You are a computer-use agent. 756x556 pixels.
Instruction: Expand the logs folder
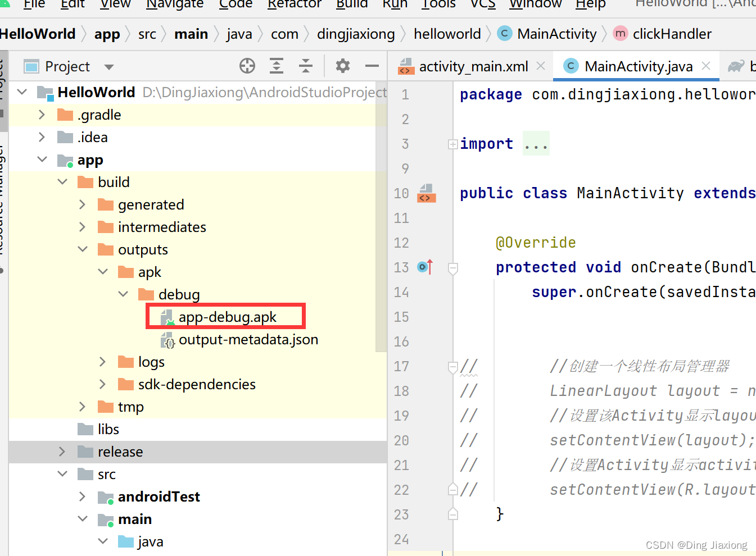click(103, 362)
